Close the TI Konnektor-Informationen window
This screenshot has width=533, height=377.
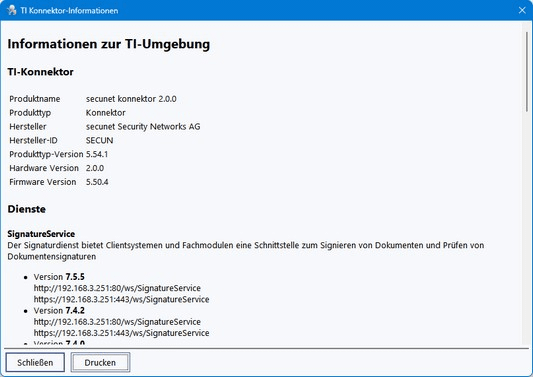(x=522, y=10)
